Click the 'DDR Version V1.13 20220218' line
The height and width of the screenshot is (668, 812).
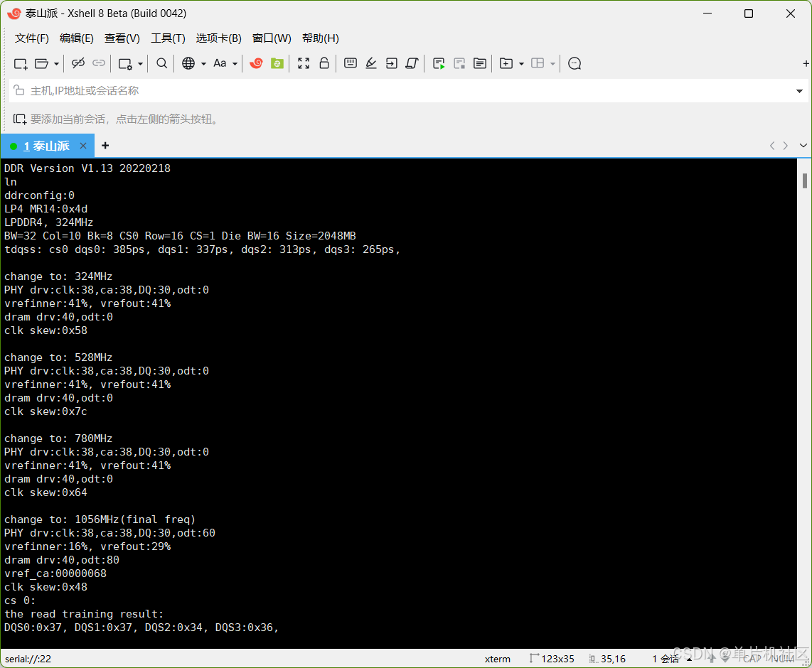pos(87,168)
